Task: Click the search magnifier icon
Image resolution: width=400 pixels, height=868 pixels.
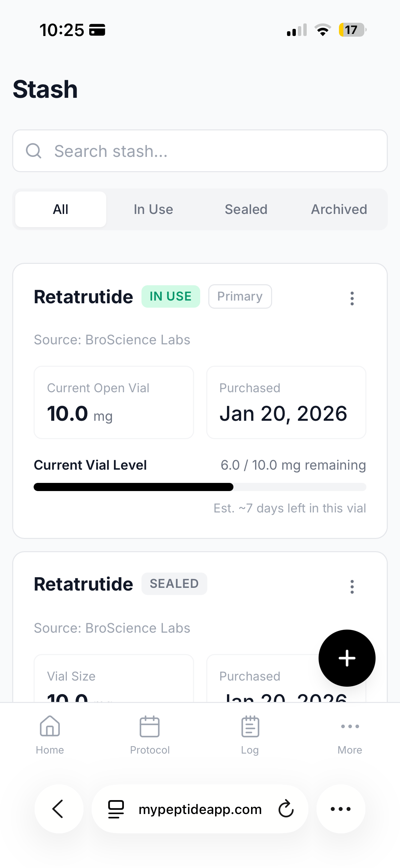Action: 34,151
